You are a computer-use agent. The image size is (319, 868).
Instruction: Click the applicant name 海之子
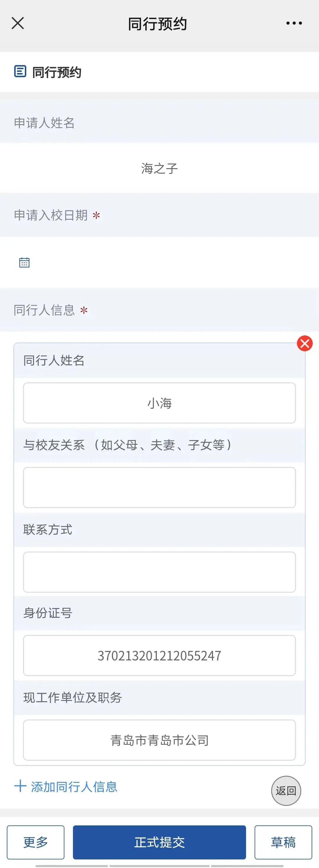click(159, 168)
